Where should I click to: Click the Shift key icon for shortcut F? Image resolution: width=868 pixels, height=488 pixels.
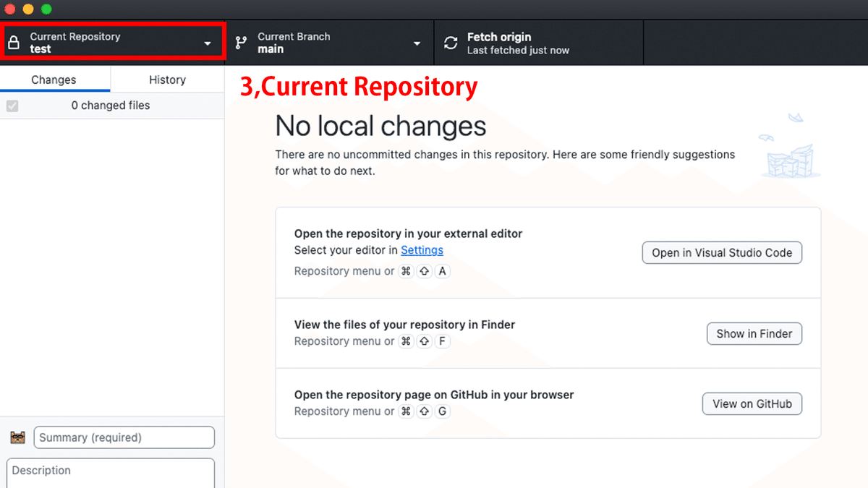(x=425, y=341)
